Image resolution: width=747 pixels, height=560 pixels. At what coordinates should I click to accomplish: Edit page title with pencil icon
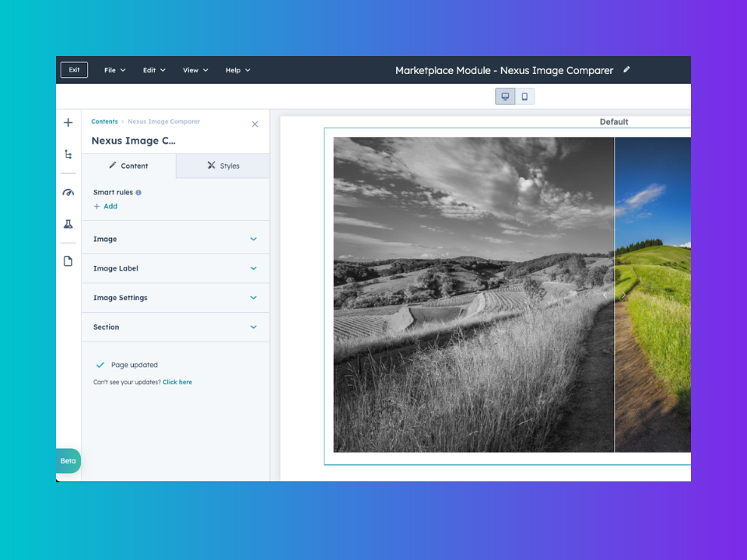click(626, 70)
